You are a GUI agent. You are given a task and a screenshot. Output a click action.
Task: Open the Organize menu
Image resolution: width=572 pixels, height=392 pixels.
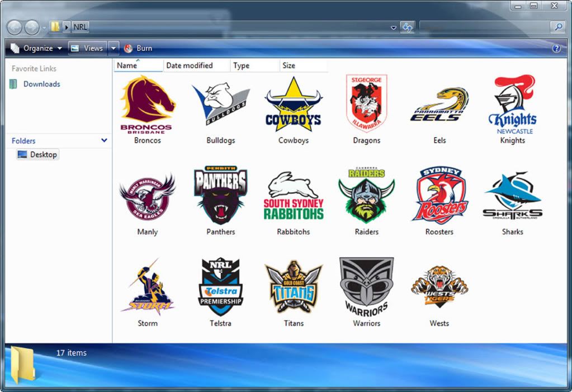(36, 48)
